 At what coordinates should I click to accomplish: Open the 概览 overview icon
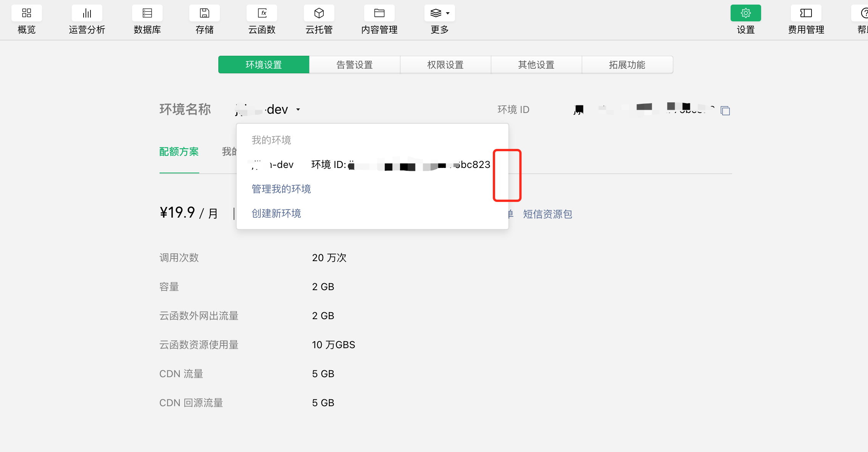point(26,13)
